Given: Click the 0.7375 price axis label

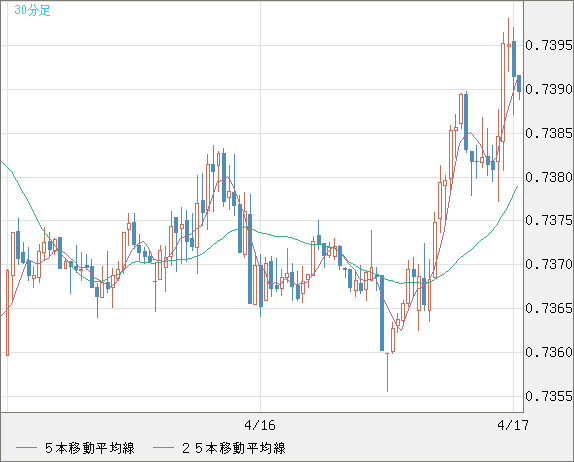Looking at the screenshot, I should click(549, 220).
